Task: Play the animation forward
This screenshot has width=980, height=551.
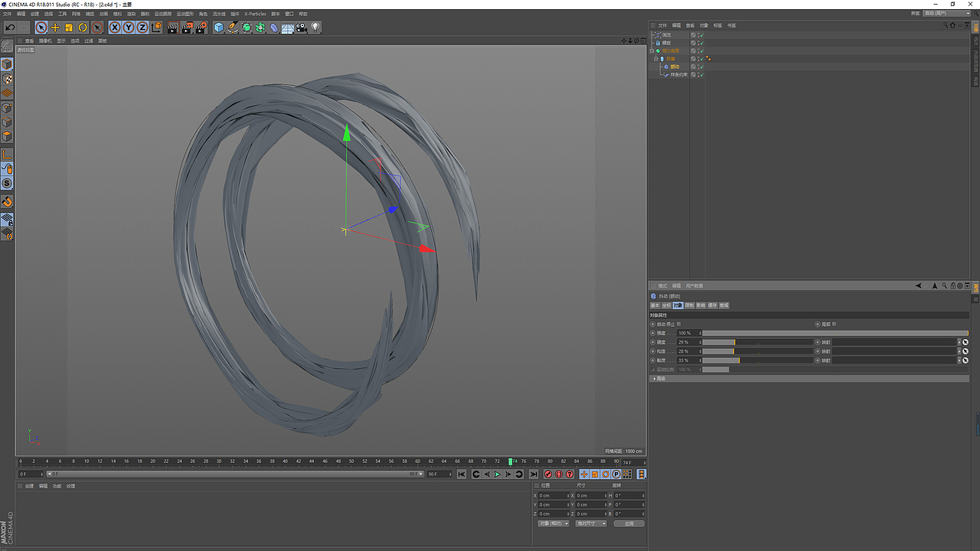Action: (497, 474)
